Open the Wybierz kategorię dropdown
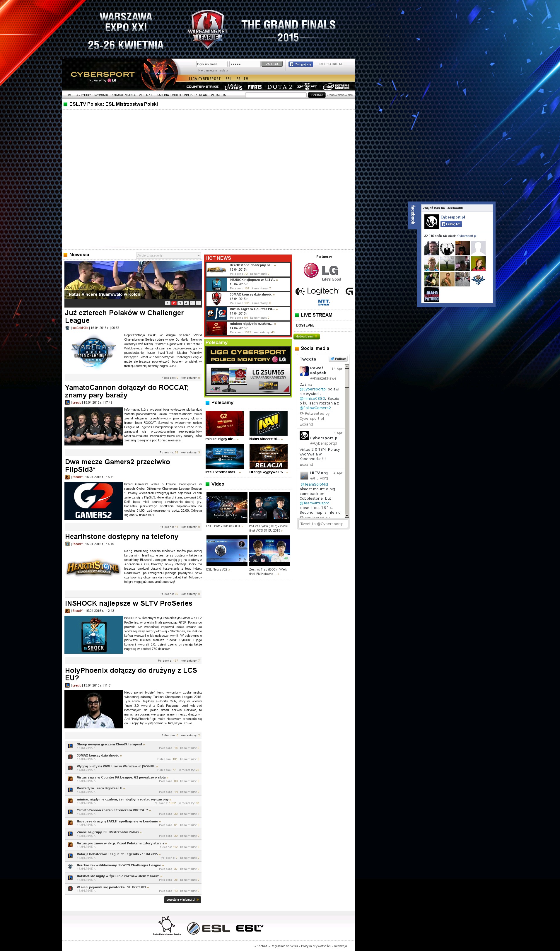Viewport: 560px width, 951px height. (168, 255)
